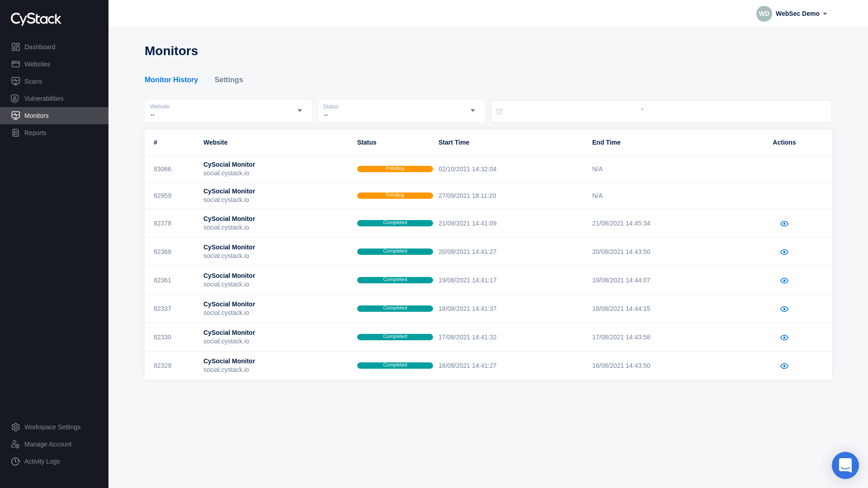Image resolution: width=868 pixels, height=488 pixels.
Task: Switch to the Monitor History tab
Action: point(171,80)
